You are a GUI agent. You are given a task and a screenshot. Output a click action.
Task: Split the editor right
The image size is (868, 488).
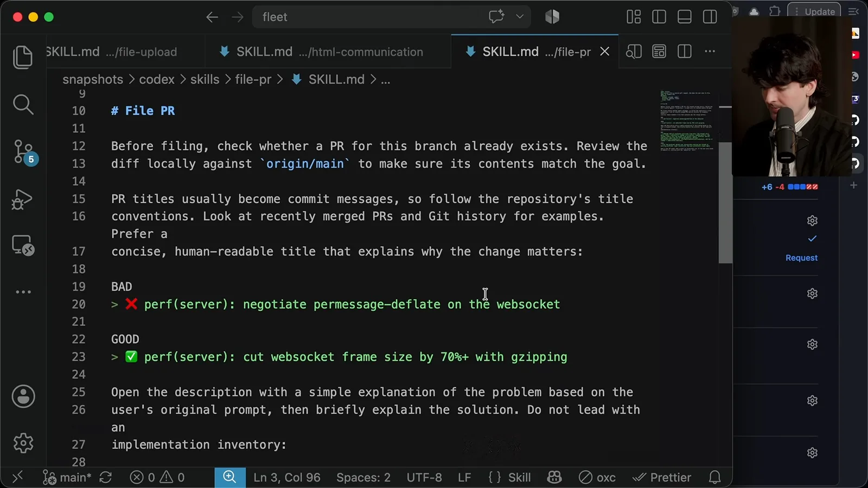coord(685,52)
